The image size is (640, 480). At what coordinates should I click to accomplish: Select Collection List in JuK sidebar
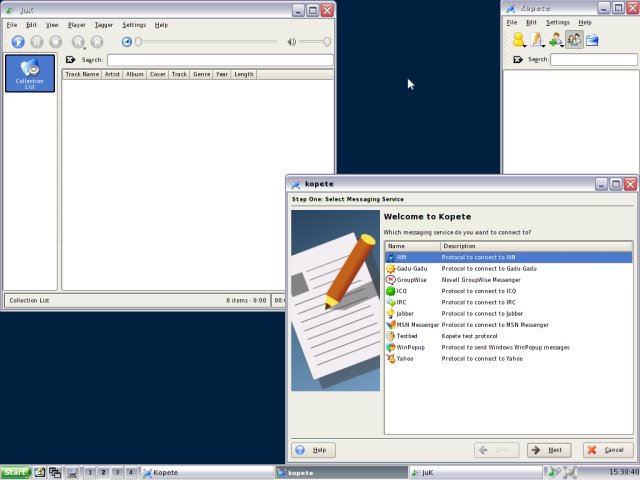(x=30, y=73)
